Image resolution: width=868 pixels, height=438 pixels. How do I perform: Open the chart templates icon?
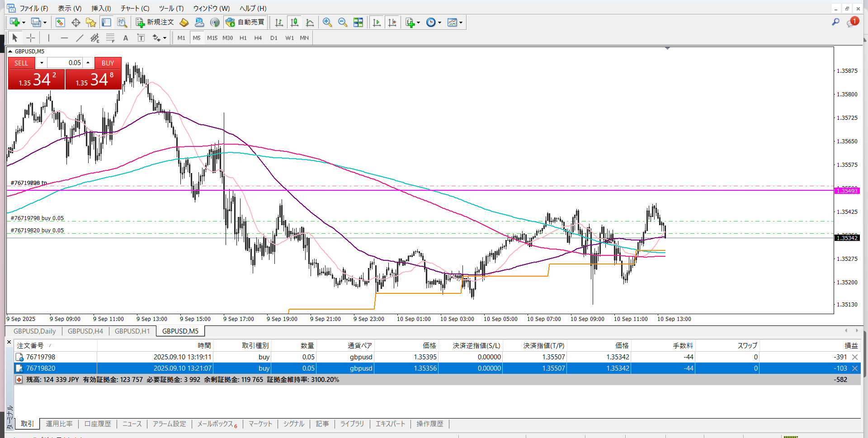coord(452,22)
